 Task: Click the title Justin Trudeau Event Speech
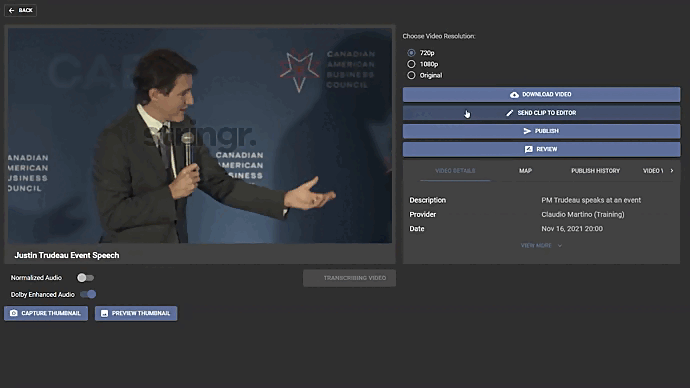coord(67,255)
